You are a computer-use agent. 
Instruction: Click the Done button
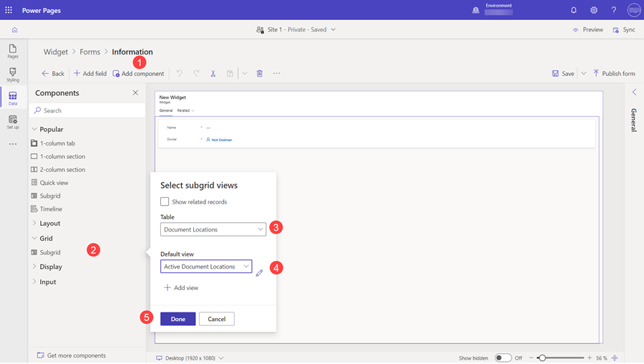tap(178, 319)
